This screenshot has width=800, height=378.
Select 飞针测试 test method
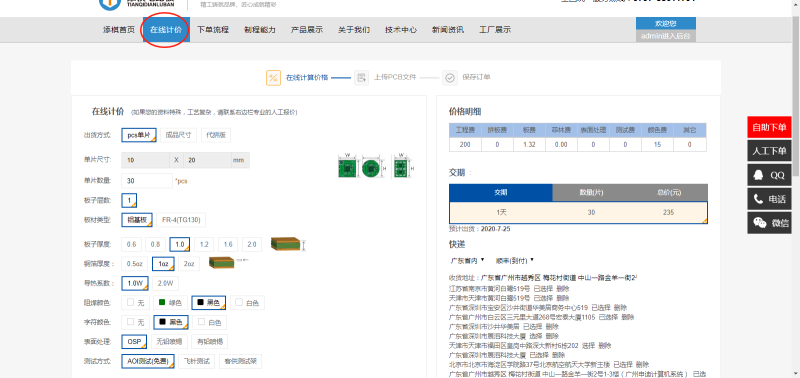(197, 361)
